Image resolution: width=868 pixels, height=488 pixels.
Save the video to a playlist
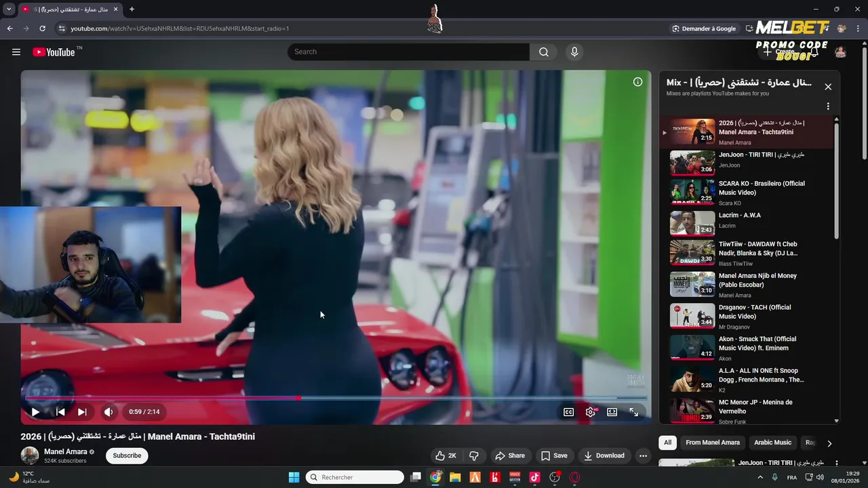click(554, 455)
